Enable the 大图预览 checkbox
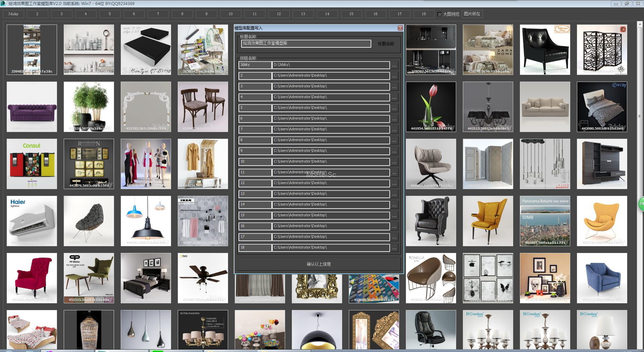This screenshot has height=352, width=644. pos(439,14)
